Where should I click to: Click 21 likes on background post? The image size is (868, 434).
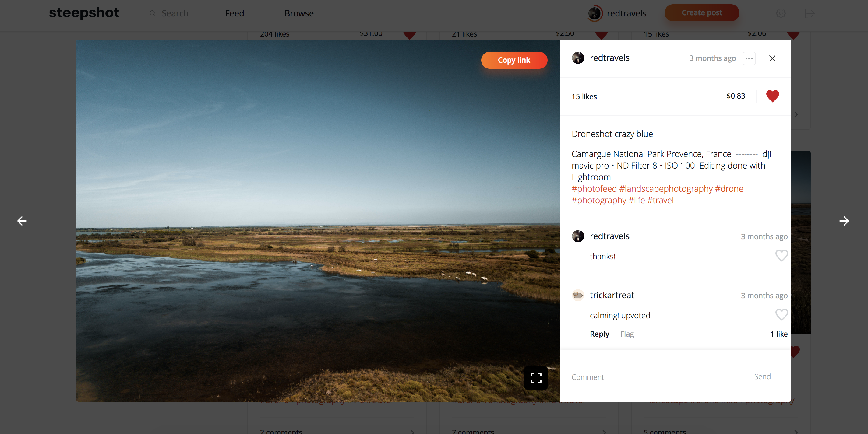[464, 34]
